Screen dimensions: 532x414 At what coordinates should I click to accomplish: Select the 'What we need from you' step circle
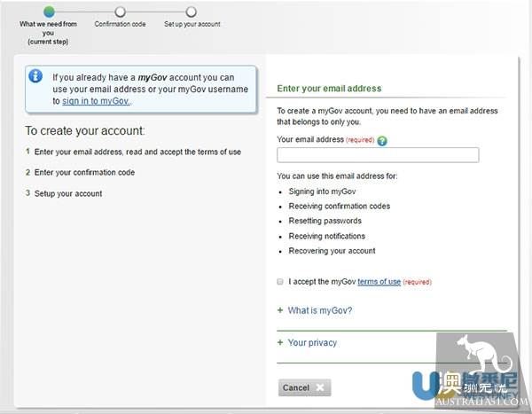coord(49,12)
